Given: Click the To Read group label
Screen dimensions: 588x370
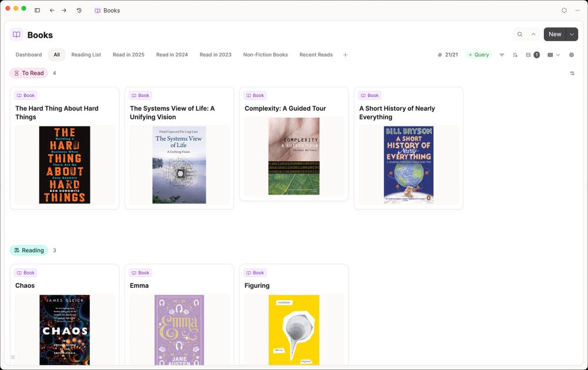Looking at the screenshot, I should pyautogui.click(x=29, y=73).
